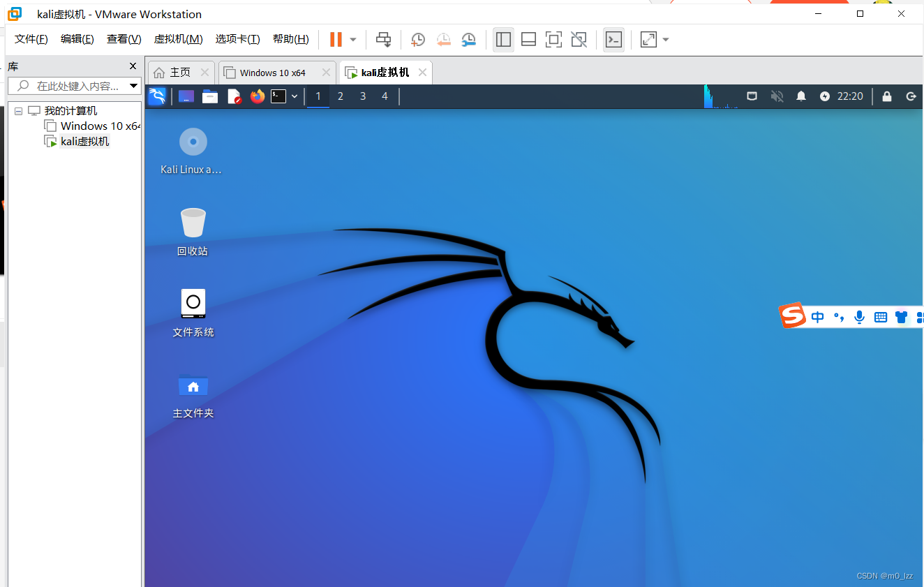Launch the file manager from Kali panel

click(x=210, y=96)
